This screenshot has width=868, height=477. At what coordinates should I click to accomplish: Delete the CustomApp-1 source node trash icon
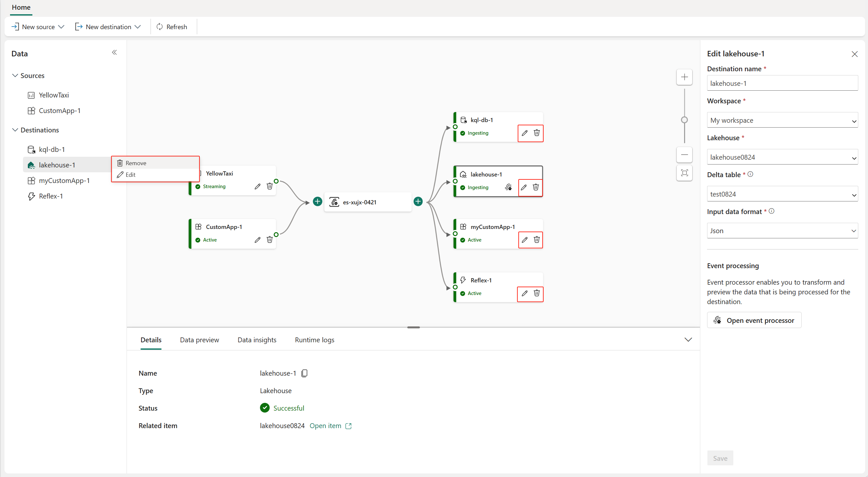[x=270, y=240]
